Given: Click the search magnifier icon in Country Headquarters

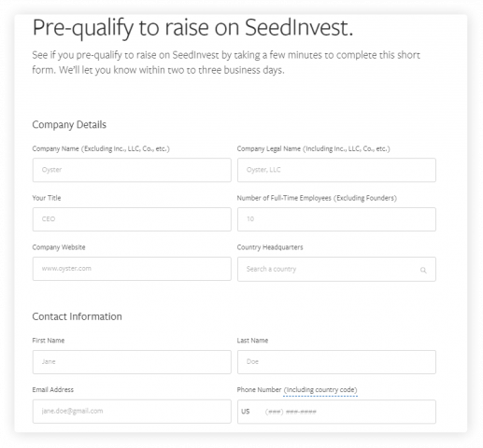Looking at the screenshot, I should point(423,270).
